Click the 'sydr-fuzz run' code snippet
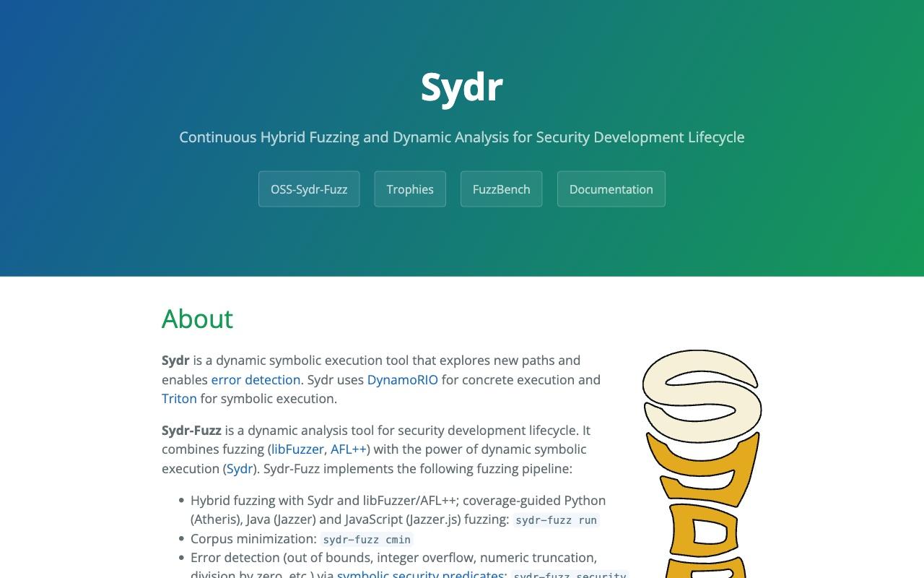The image size is (924, 578). tap(556, 520)
